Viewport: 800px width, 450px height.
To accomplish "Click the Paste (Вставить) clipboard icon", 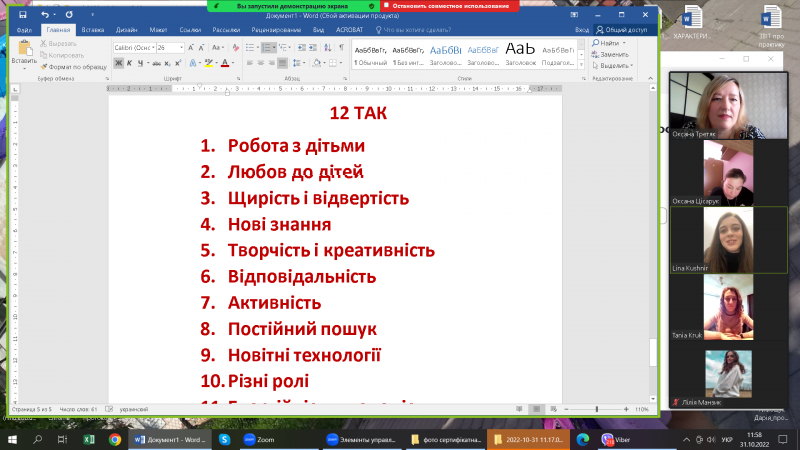I will click(x=24, y=48).
